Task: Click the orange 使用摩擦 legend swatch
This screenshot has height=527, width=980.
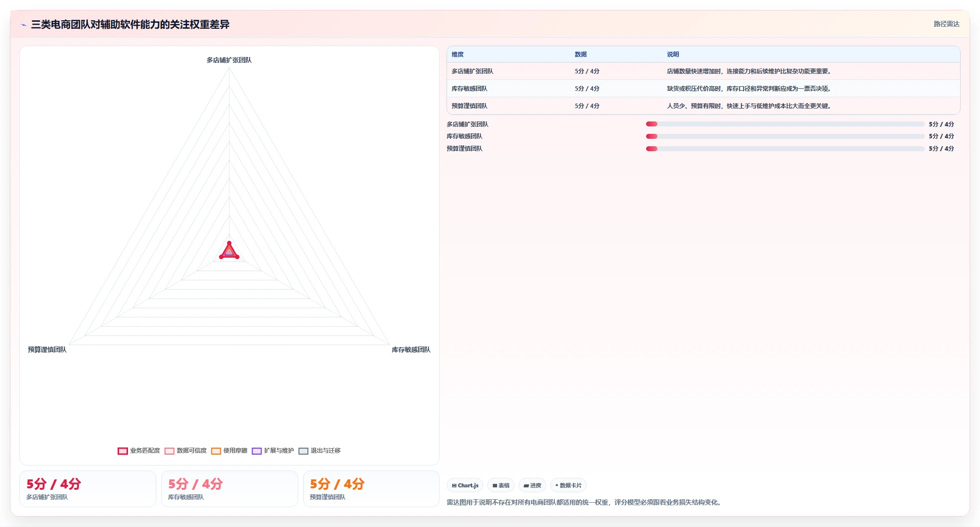Action: click(x=216, y=451)
